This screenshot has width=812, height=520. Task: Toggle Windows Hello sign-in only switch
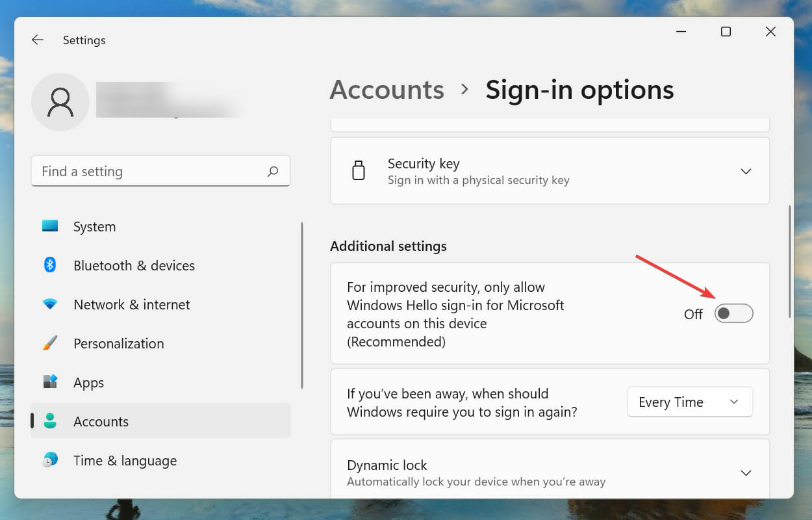[734, 314]
